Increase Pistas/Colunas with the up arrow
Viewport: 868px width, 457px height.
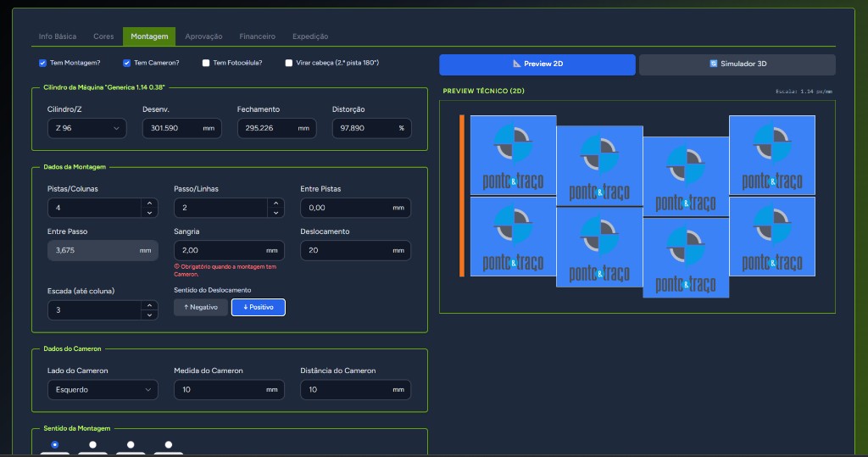click(x=149, y=203)
